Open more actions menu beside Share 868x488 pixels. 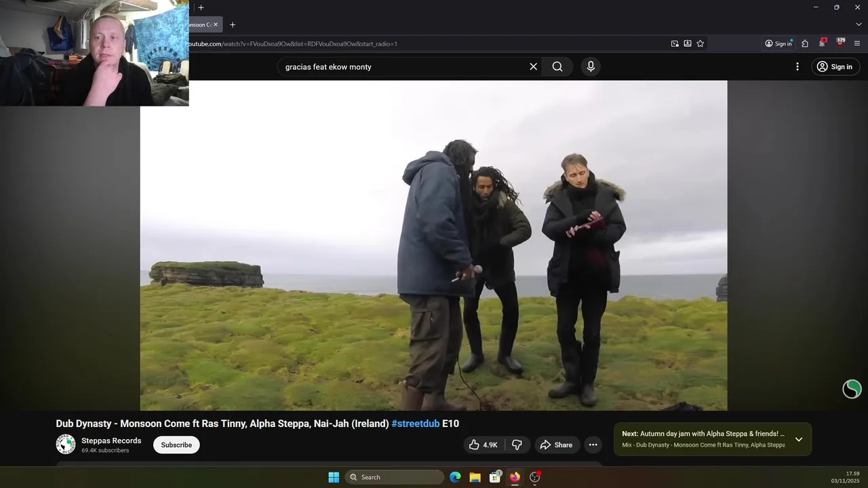[593, 445]
